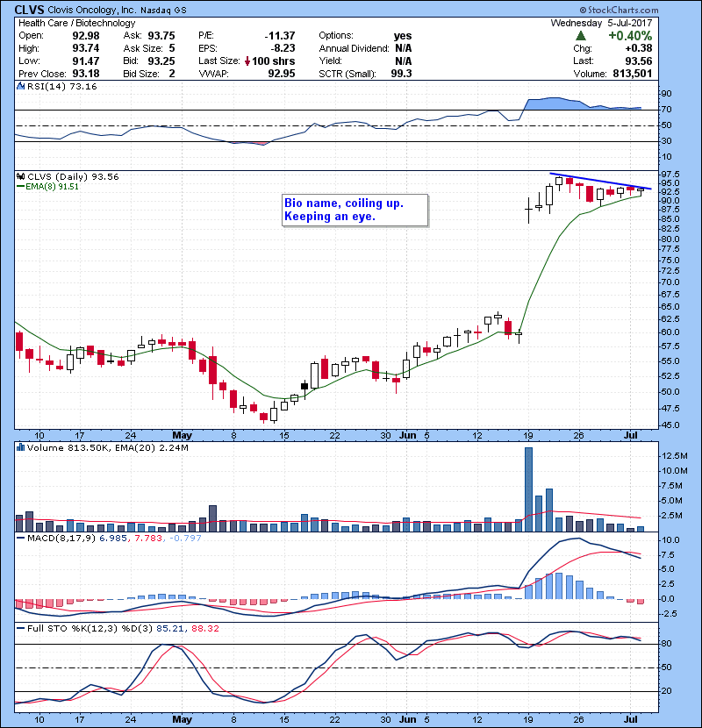The height and width of the screenshot is (728, 702).
Task: Select the VWAP value 92.95
Action: pyautogui.click(x=282, y=74)
